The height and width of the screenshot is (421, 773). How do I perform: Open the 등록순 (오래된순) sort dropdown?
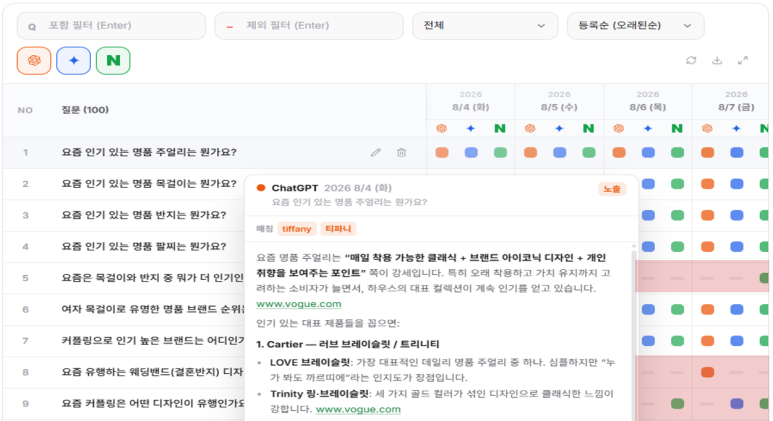pos(635,26)
